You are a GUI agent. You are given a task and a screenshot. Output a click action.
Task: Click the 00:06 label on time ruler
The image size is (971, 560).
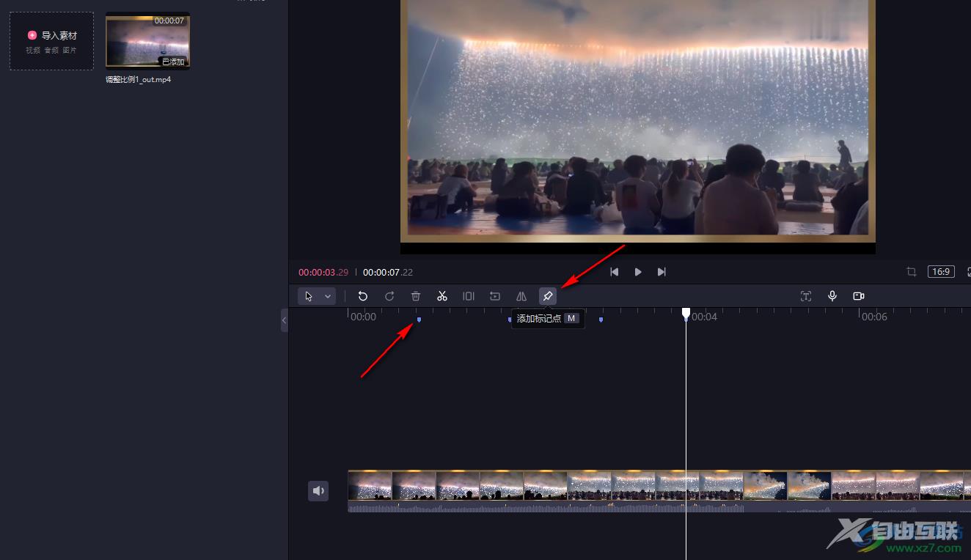tap(874, 317)
